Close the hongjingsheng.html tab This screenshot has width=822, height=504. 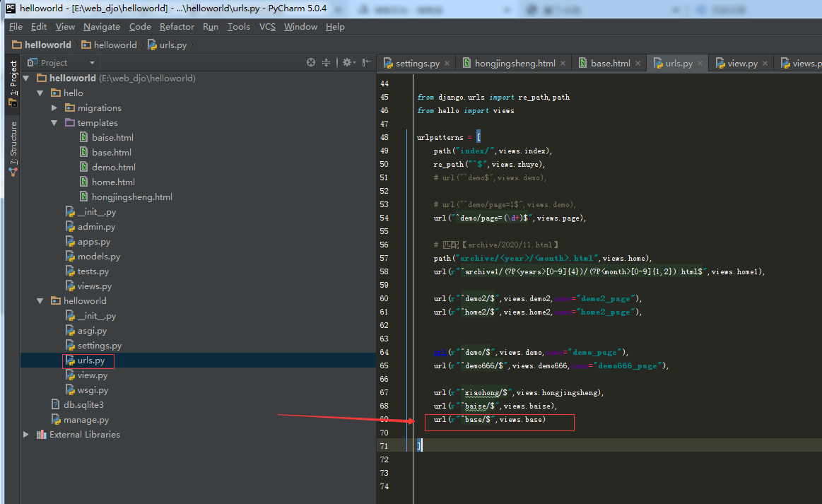click(563, 64)
